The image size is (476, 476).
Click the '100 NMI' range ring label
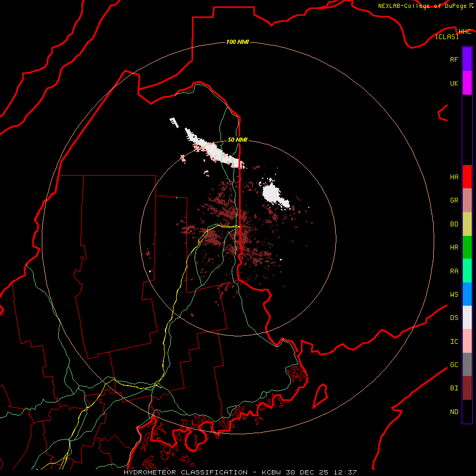(237, 42)
